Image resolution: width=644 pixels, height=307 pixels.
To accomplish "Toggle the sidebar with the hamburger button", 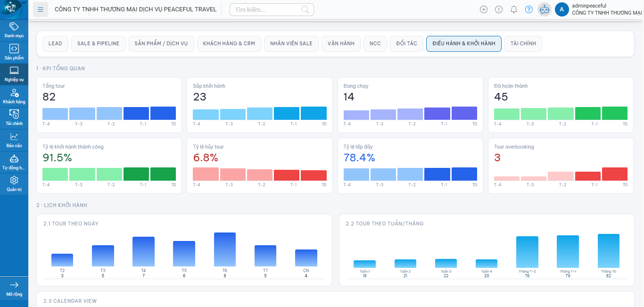I will click(41, 9).
